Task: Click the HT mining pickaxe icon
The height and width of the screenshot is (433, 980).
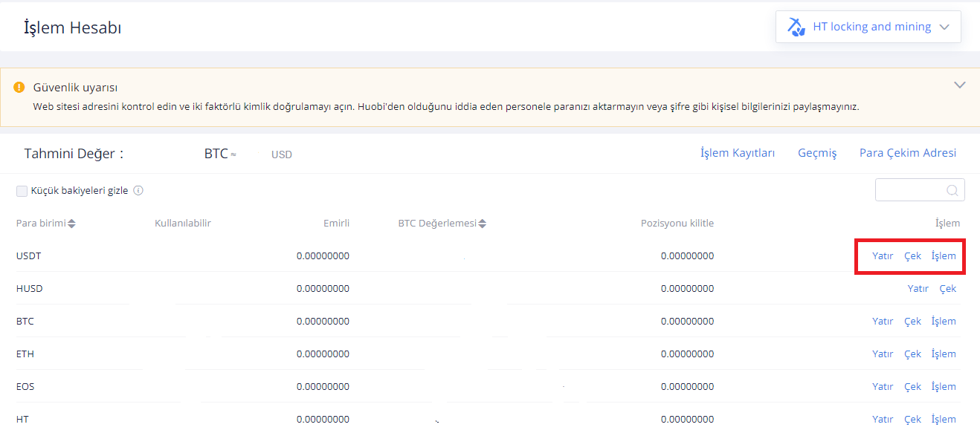Action: pyautogui.click(x=796, y=27)
